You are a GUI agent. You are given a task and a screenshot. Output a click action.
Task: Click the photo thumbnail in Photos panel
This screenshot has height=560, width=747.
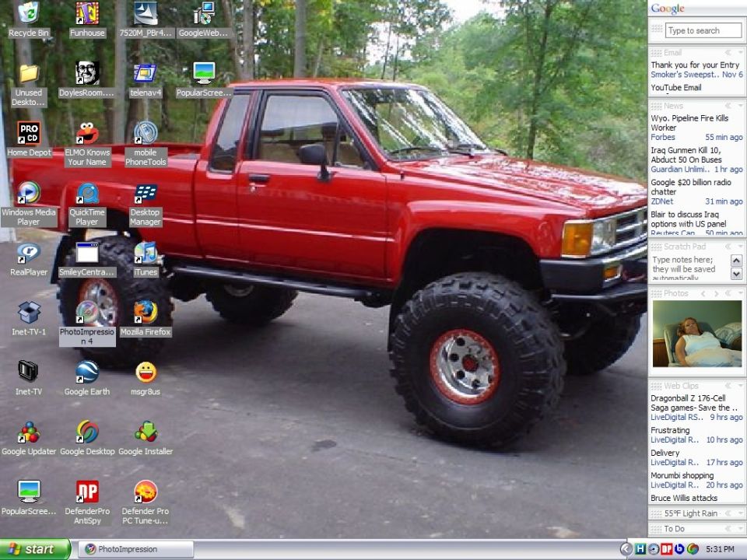(697, 334)
